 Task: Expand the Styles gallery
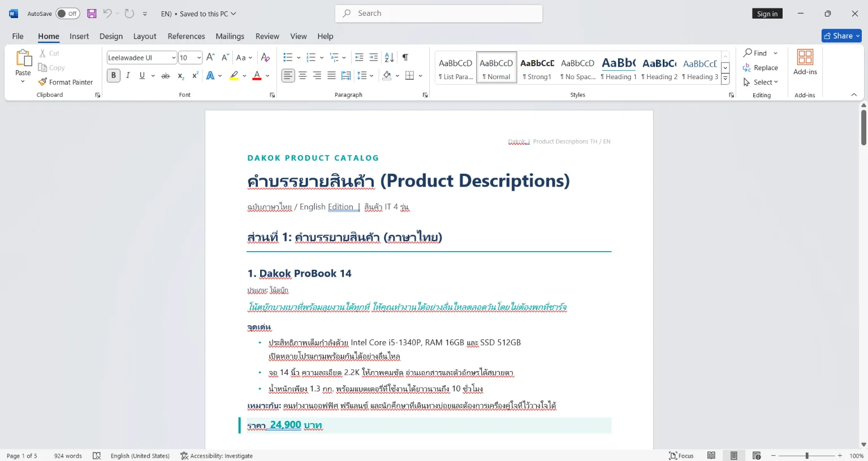[725, 80]
